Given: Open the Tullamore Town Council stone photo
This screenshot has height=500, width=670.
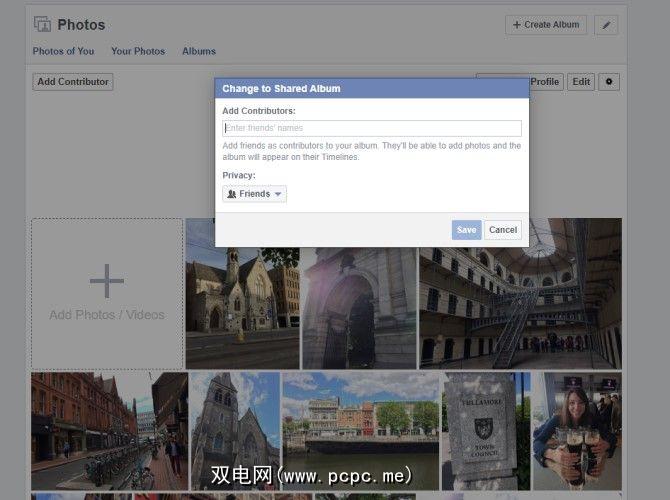Looking at the screenshot, I should [x=486, y=430].
